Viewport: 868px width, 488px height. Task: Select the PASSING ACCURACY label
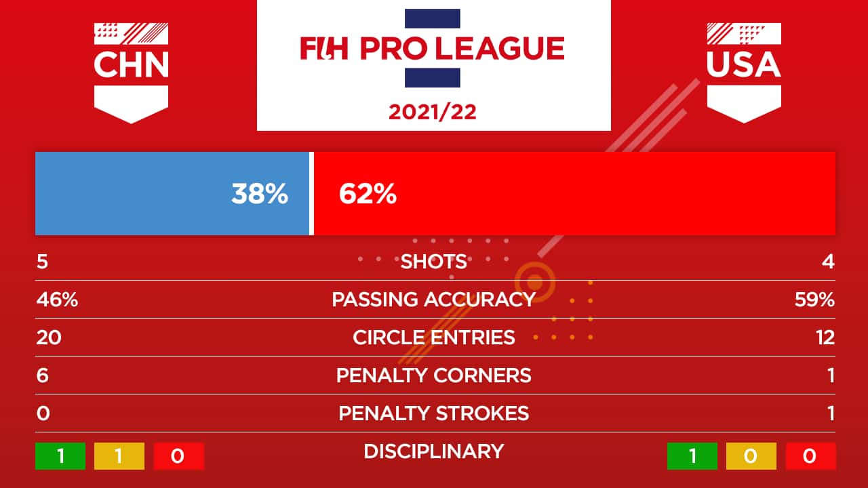[x=434, y=300]
